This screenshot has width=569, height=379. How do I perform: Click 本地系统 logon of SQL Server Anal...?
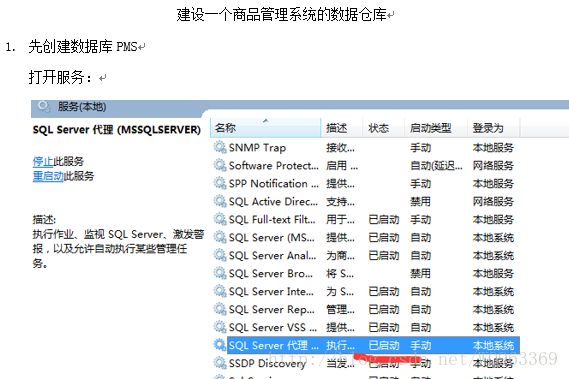(493, 256)
